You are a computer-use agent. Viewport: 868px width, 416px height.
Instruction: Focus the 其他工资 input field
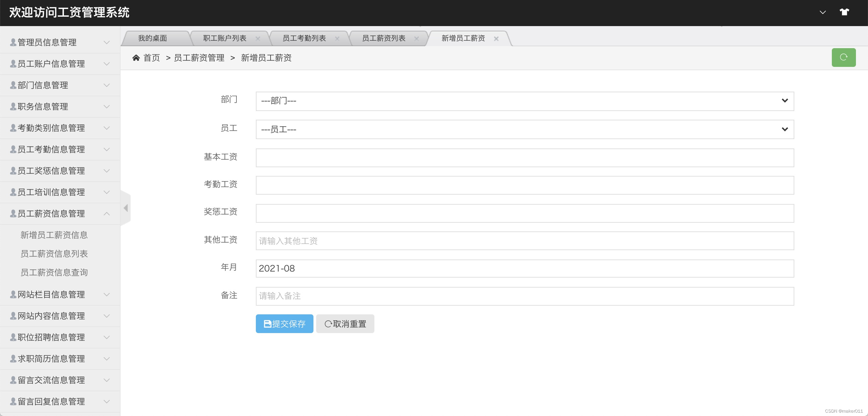[524, 241]
